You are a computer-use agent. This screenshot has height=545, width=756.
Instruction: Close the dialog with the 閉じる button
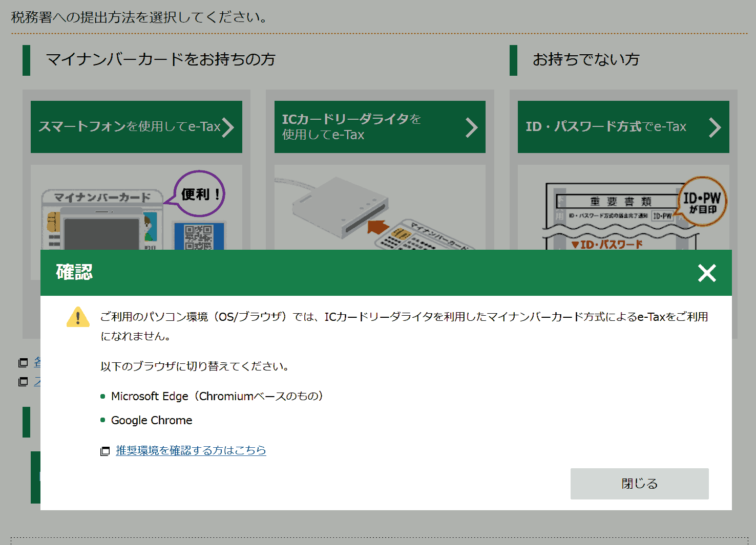(639, 483)
